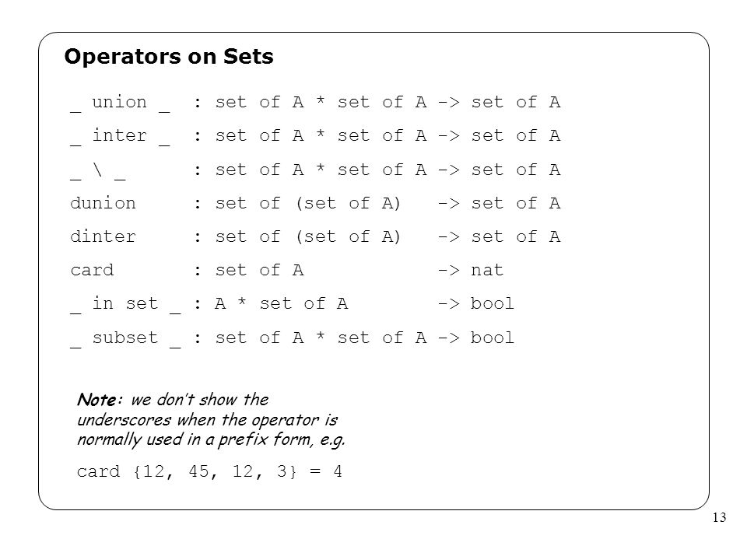This screenshot has width=747, height=560.
Task: Click the 'bool' result of in set
Action: (x=492, y=304)
